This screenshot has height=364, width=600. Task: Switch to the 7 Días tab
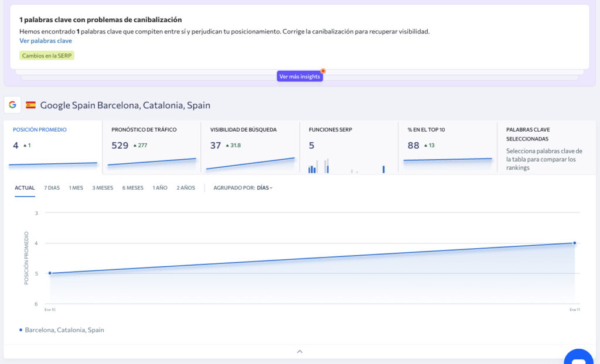[52, 188]
